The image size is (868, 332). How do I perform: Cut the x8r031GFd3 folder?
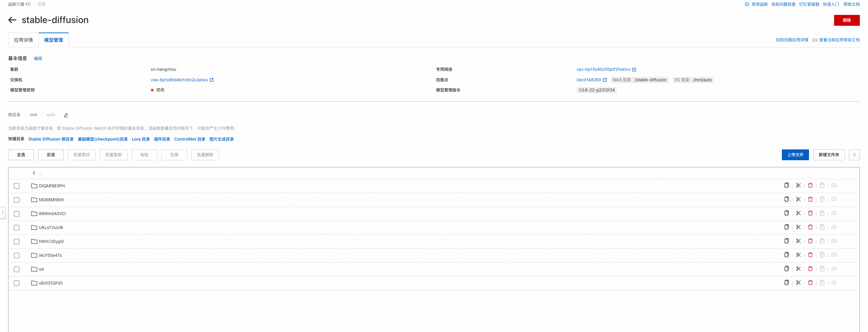coord(798,283)
